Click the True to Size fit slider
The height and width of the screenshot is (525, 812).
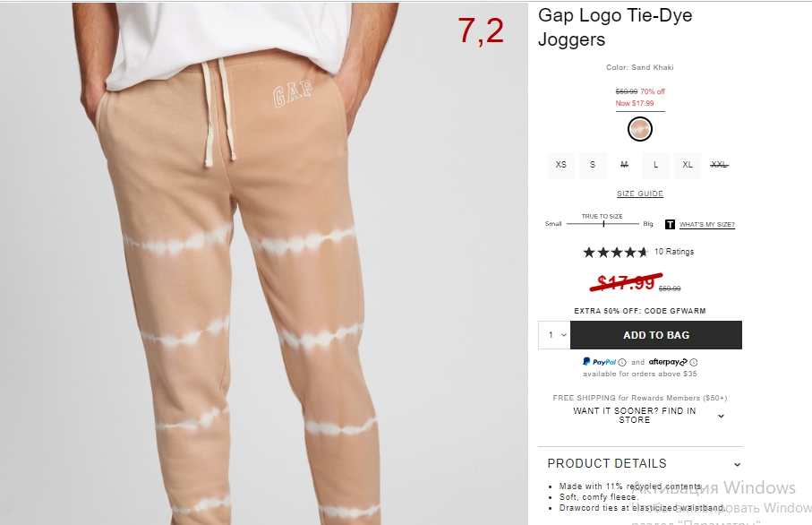tap(603, 224)
